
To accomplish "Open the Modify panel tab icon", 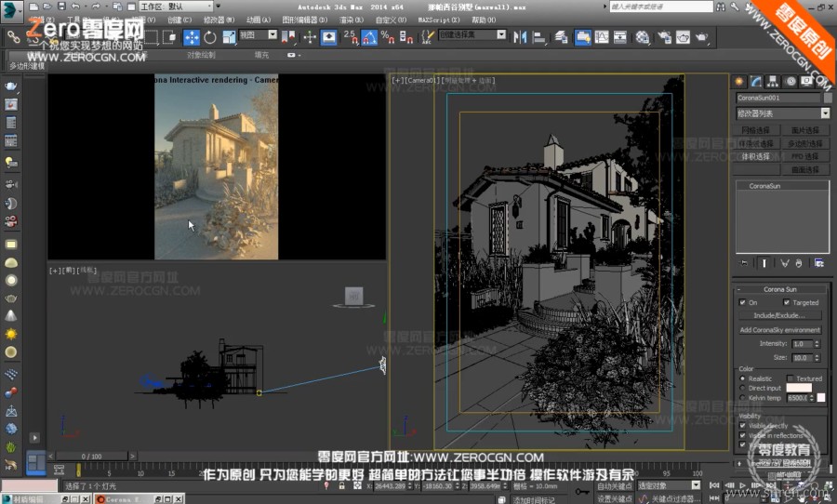I will pyautogui.click(x=756, y=82).
